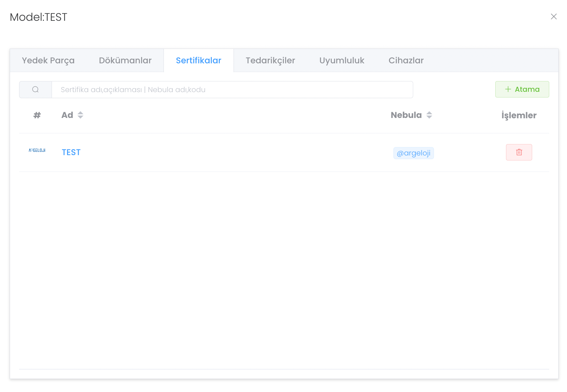567x392 pixels.
Task: Click the search magnifier icon
Action: click(36, 89)
